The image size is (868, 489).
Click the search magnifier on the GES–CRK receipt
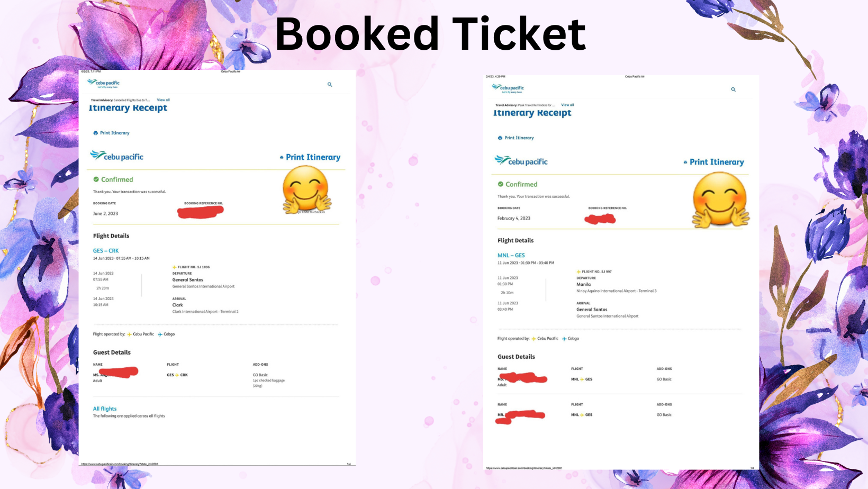tap(330, 85)
